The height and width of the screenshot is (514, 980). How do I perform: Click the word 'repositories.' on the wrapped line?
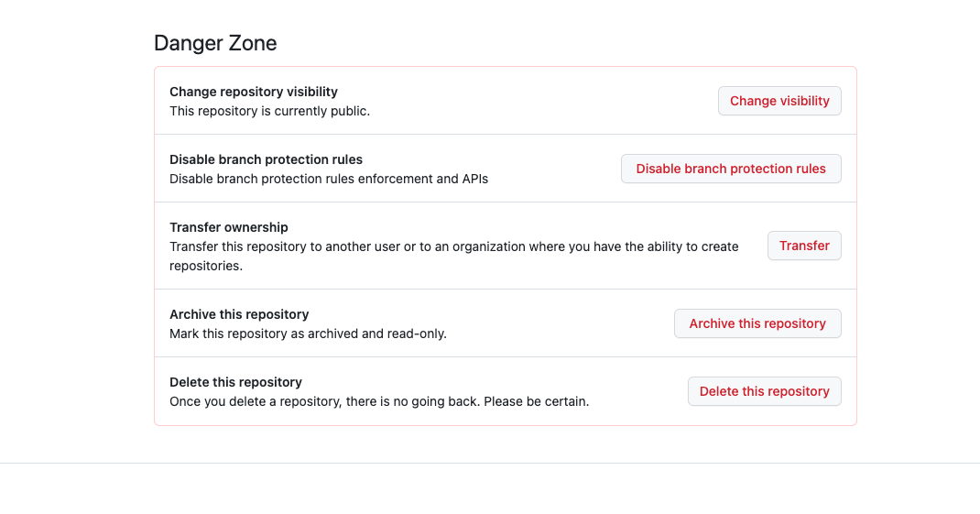(206, 266)
